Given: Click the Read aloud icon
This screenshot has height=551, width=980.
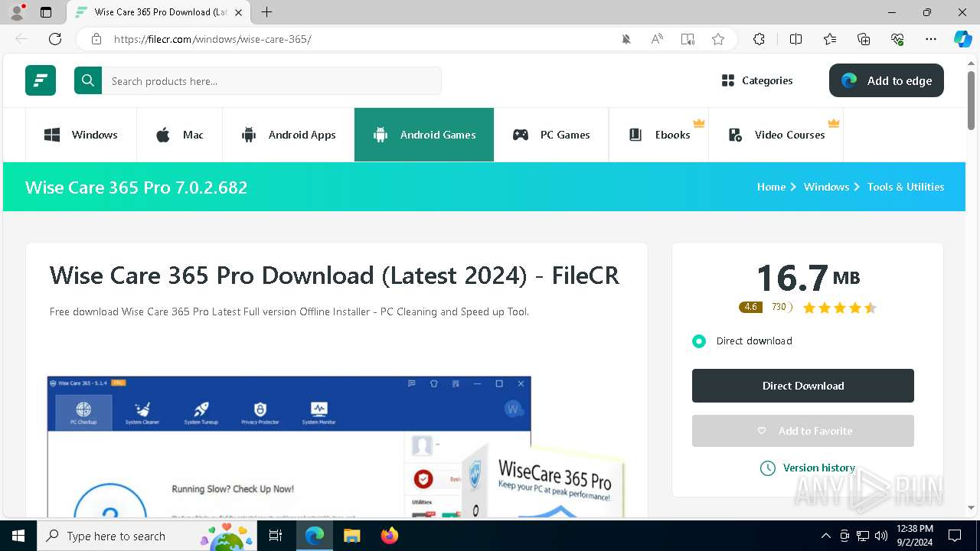Looking at the screenshot, I should click(657, 39).
